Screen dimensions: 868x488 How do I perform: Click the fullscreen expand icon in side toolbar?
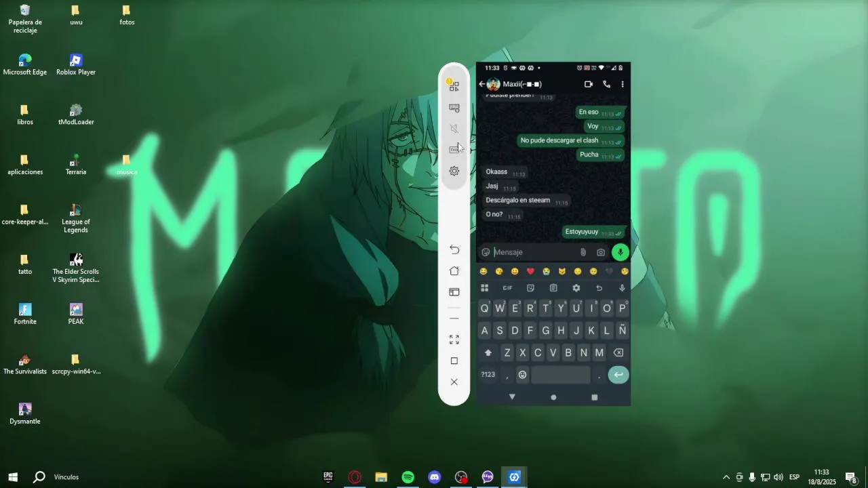[454, 340]
